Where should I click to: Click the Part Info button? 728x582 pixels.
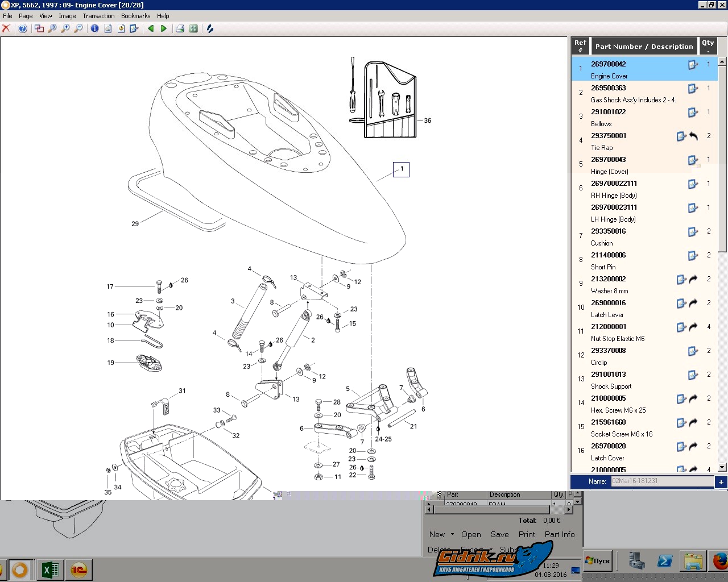(559, 534)
